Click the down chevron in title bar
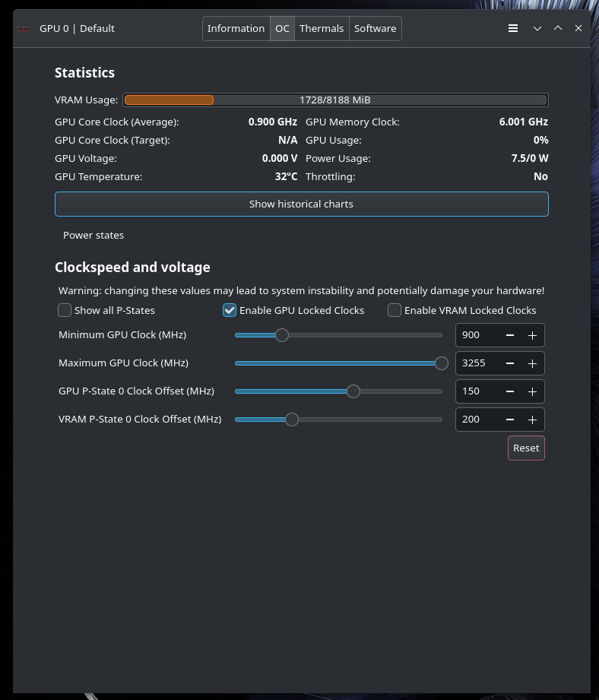 537,28
